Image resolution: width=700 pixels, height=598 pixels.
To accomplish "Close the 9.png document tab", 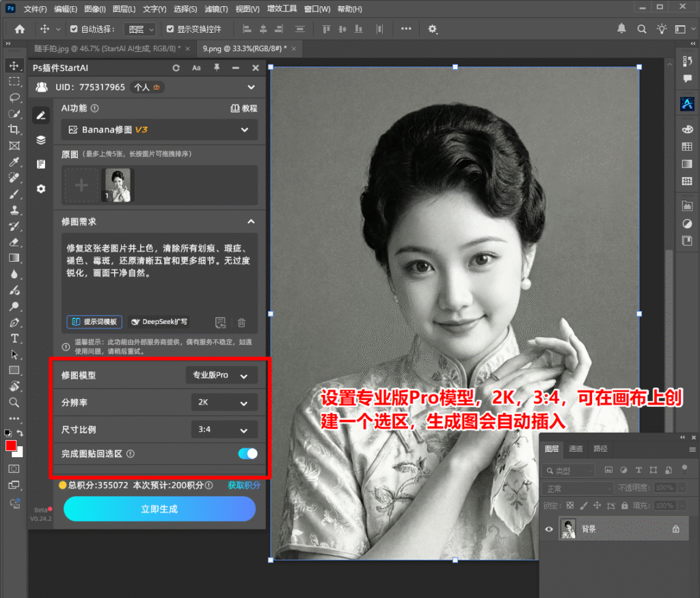I will click(294, 49).
